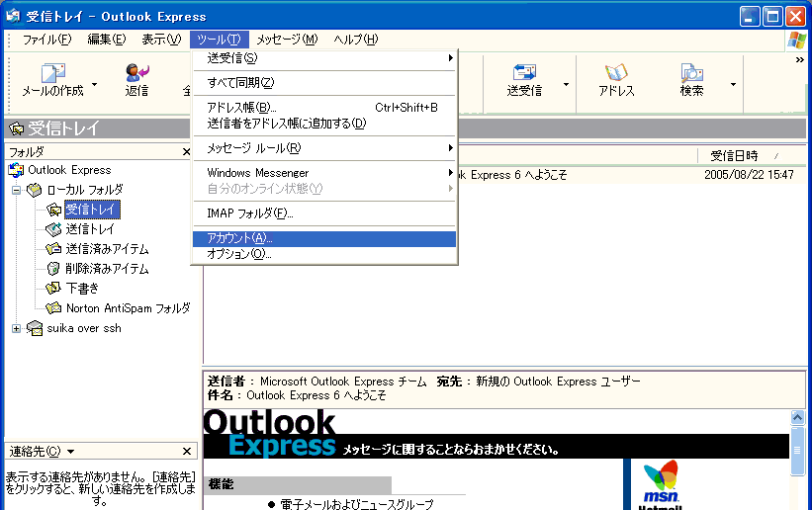Click the メールの作成 (Create Mail) toolbar icon
This screenshot has height=510, width=812.
coord(52,78)
